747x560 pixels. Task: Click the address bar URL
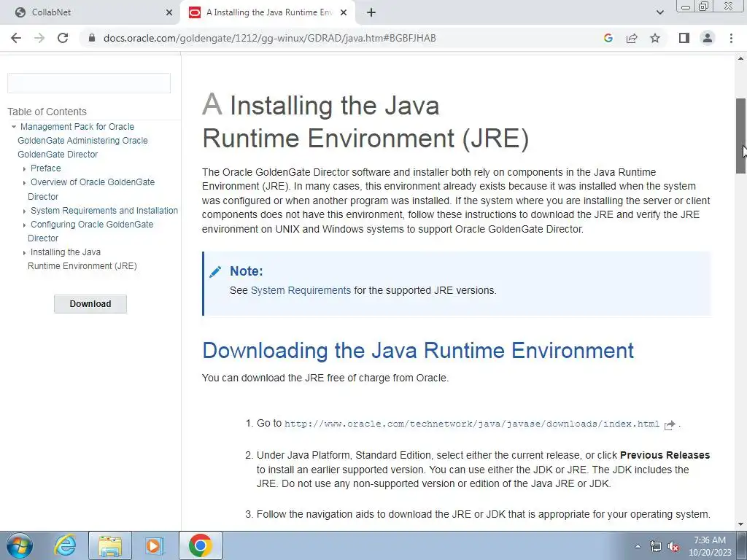(270, 38)
